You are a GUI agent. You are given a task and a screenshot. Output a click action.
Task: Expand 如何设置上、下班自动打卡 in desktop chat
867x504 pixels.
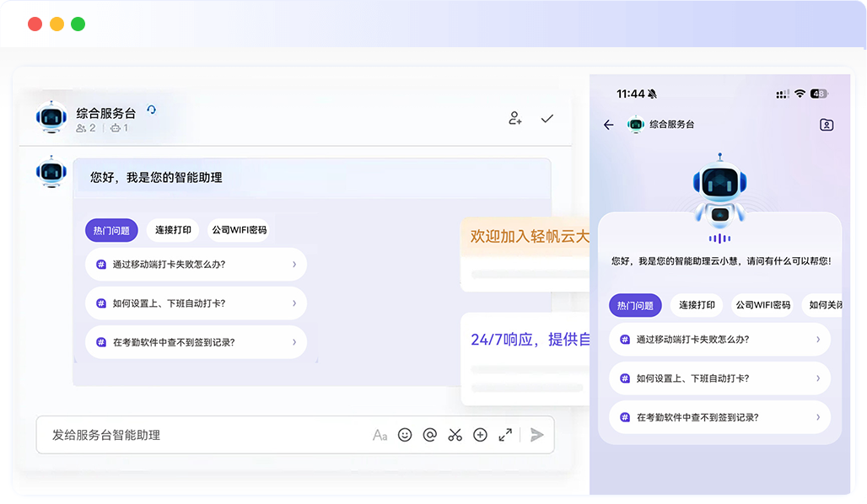196,303
